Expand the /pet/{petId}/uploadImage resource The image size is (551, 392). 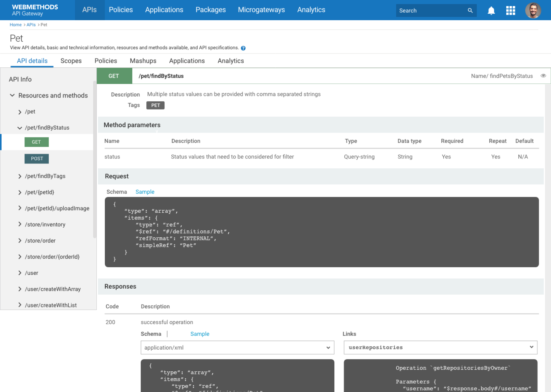pyautogui.click(x=20, y=208)
